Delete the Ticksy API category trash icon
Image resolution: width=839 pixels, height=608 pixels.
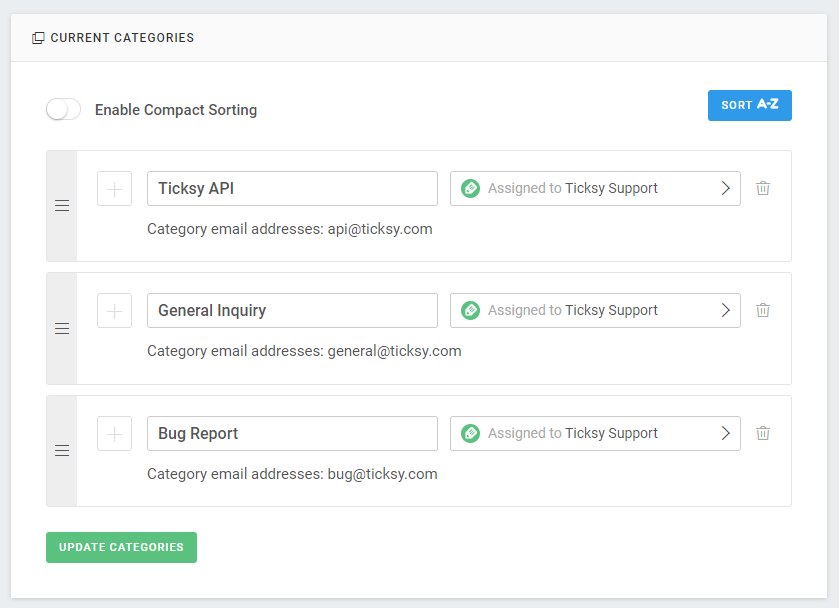pos(763,188)
